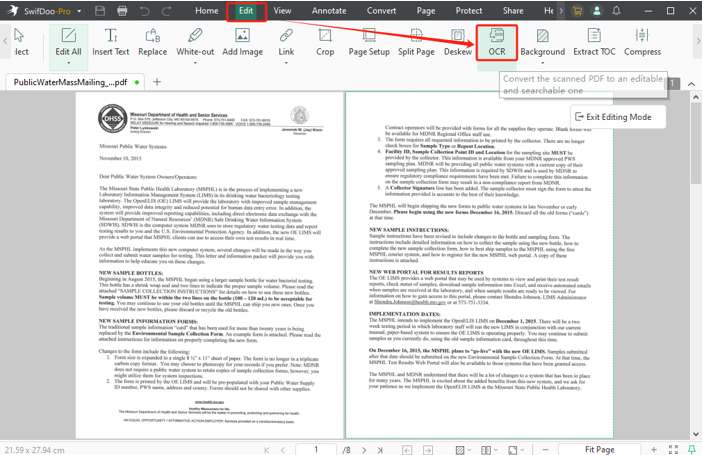This screenshot has width=702, height=455.
Task: Zoom out with the minus button
Action: [x=545, y=450]
